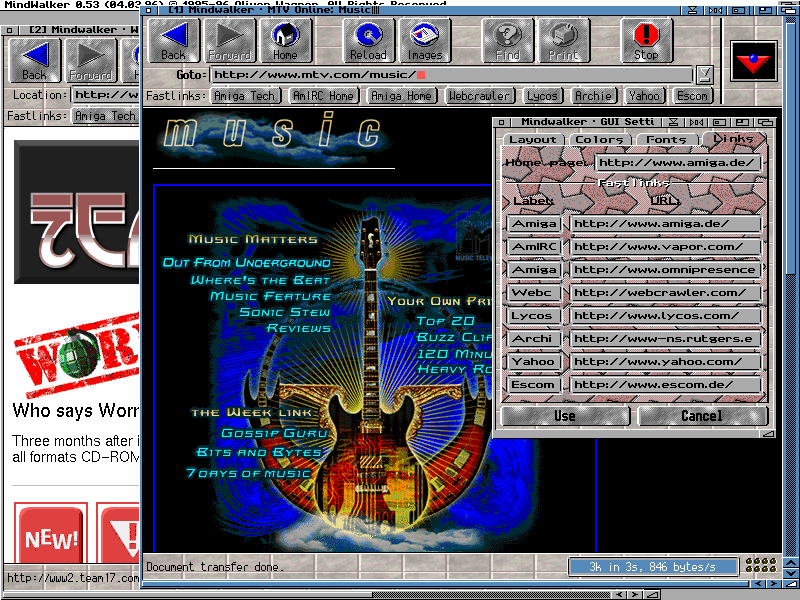Switch to the Colors settings tab
Viewport: 800px width, 600px height.
(599, 139)
